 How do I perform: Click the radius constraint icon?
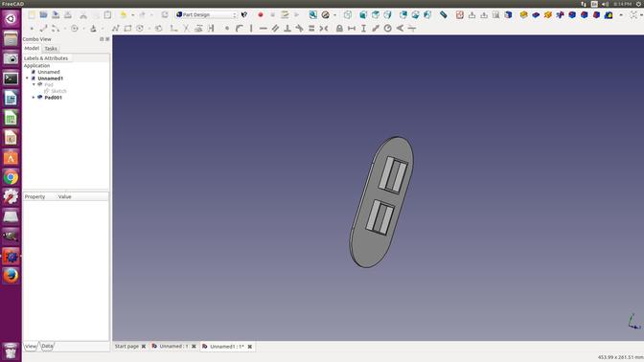pos(388,29)
